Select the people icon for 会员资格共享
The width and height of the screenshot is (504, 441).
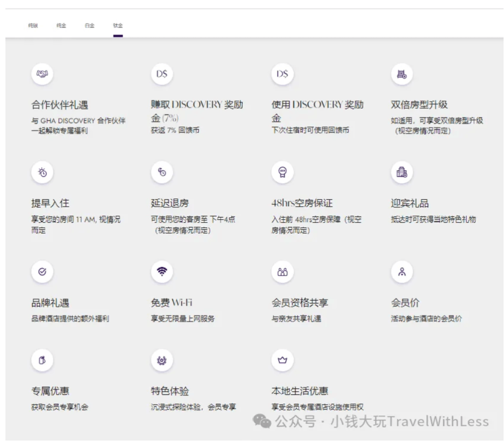282,272
